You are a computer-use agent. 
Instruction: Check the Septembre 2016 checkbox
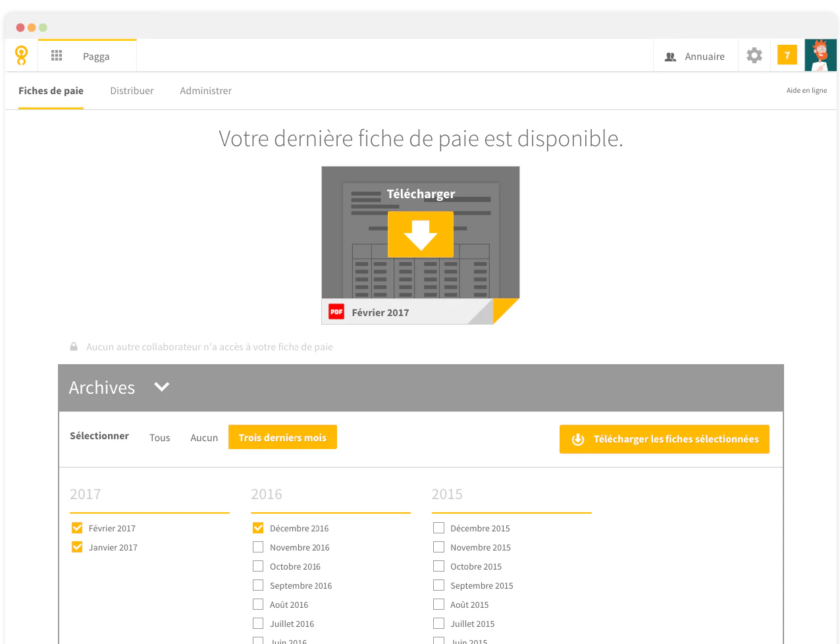point(258,585)
